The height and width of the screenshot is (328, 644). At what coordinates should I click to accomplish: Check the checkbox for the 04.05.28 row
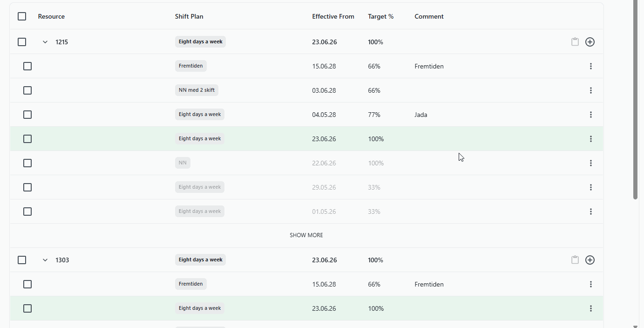27,115
